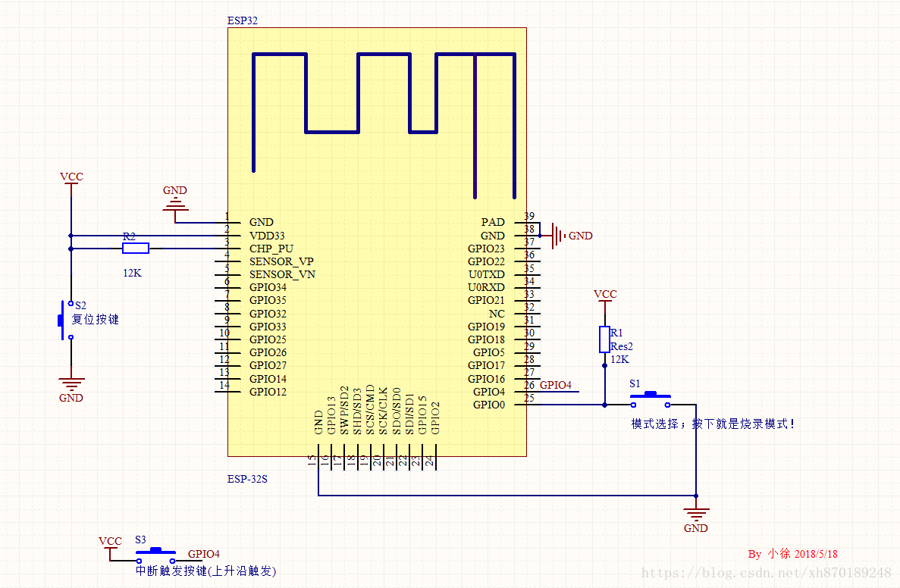This screenshot has height=588, width=900.
Task: Select the 12K value under R2
Action: click(132, 273)
